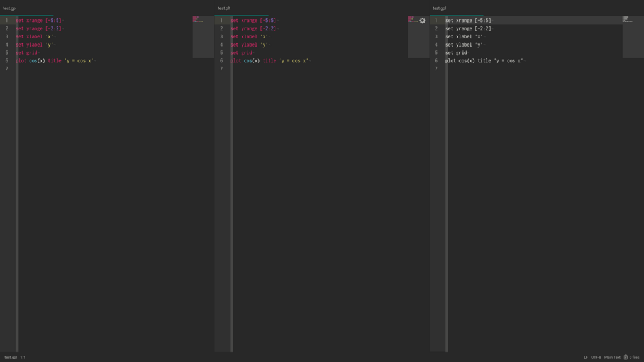Click the 'plot cos(x) title' line in test.gp

click(x=55, y=61)
